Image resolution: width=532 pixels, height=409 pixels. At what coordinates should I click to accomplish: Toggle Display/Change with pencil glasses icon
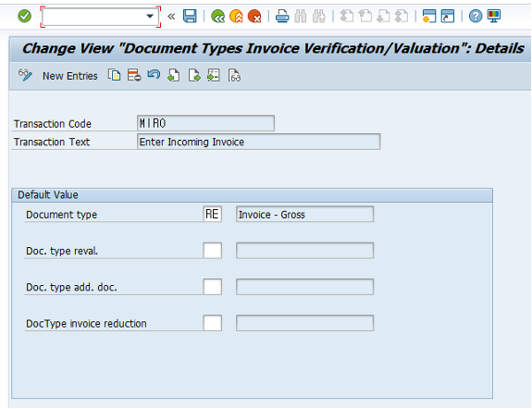tap(25, 75)
